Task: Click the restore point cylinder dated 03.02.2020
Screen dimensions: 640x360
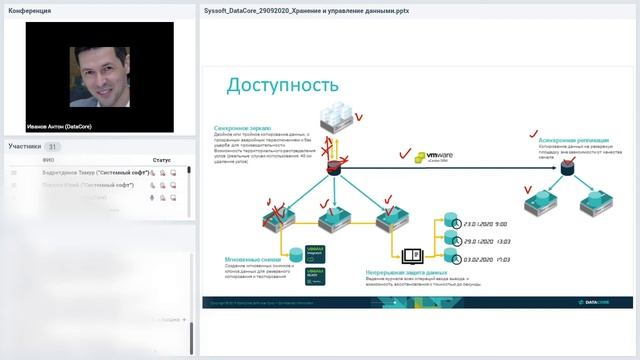Action: (x=451, y=256)
